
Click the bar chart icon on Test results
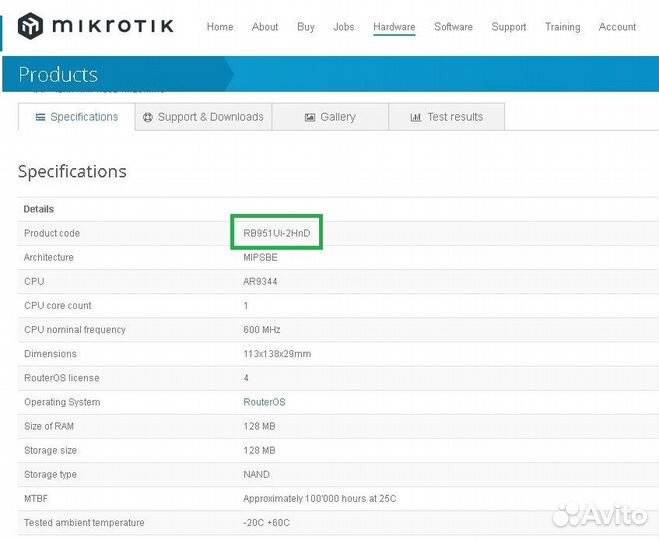point(415,117)
